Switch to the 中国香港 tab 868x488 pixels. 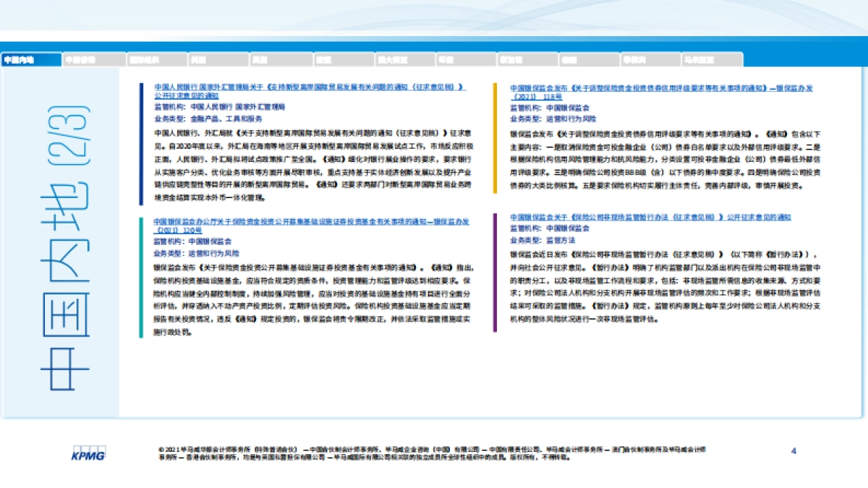(92, 60)
